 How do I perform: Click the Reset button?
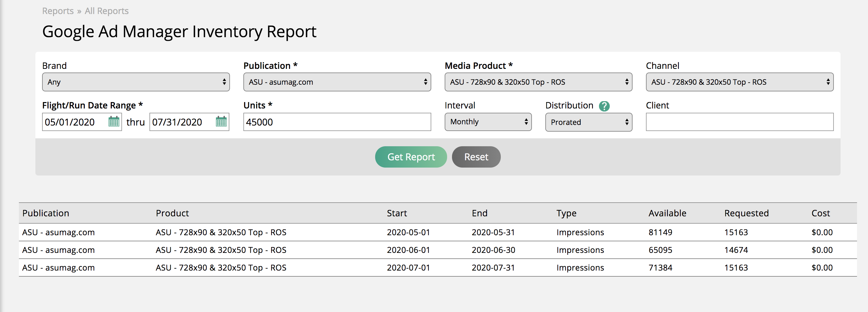point(476,157)
